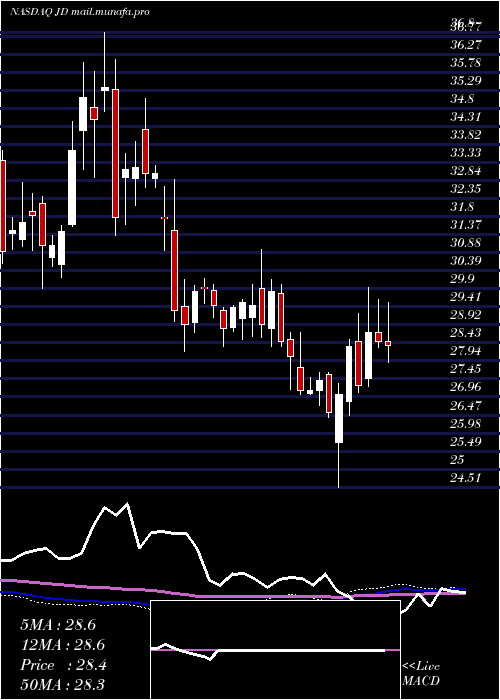Click the 31.37 price axis label
Viewport: 500px width, 700px height.
466,225
